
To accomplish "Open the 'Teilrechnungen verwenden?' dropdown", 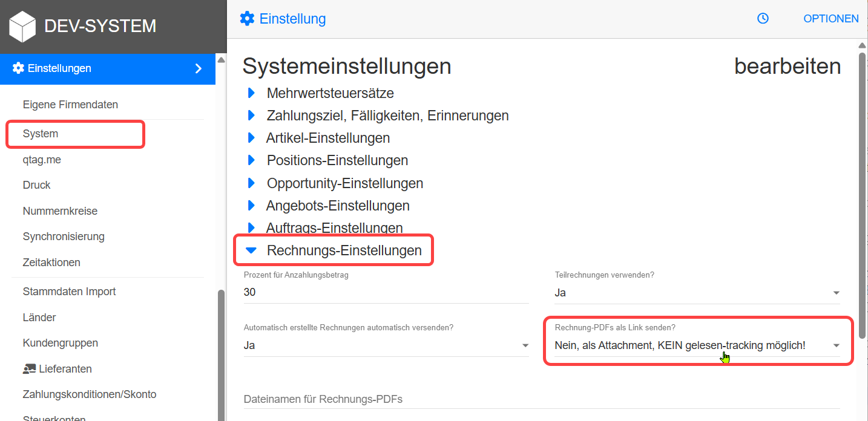I will (x=837, y=293).
